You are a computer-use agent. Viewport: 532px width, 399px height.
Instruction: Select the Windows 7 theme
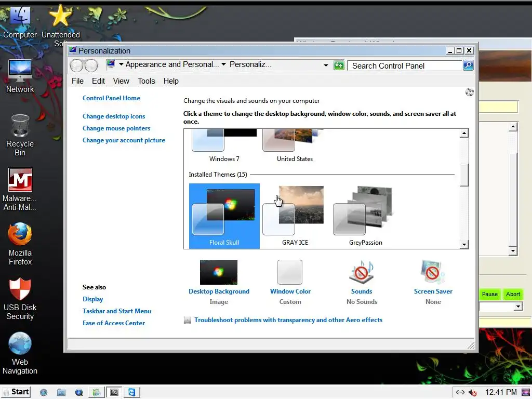pos(224,145)
